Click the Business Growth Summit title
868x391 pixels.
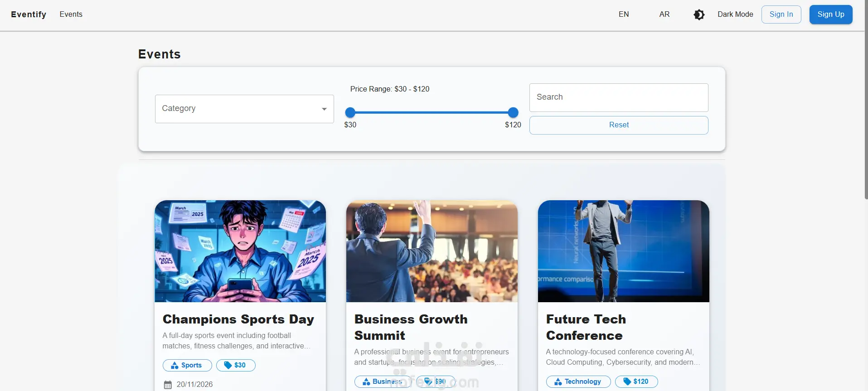(411, 328)
